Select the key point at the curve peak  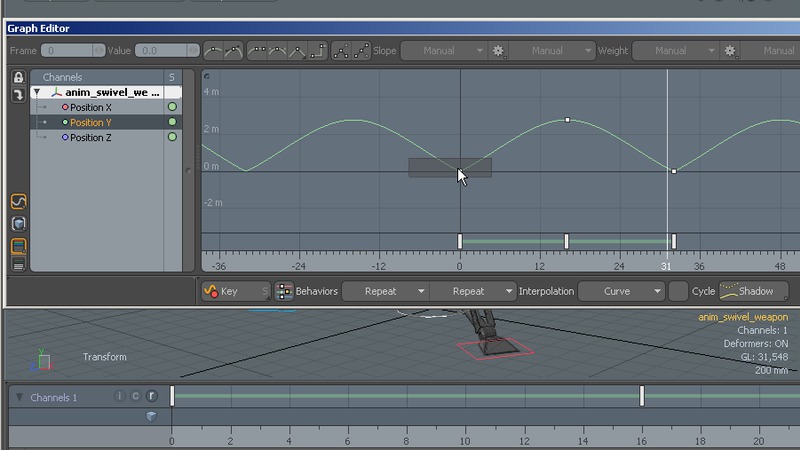click(x=567, y=120)
